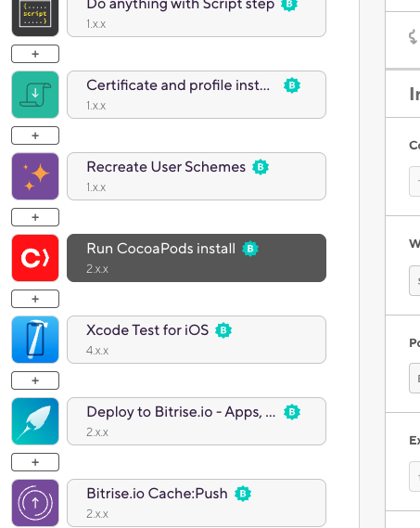Click verified badge on Script step
The height and width of the screenshot is (528, 420).
(x=289, y=5)
